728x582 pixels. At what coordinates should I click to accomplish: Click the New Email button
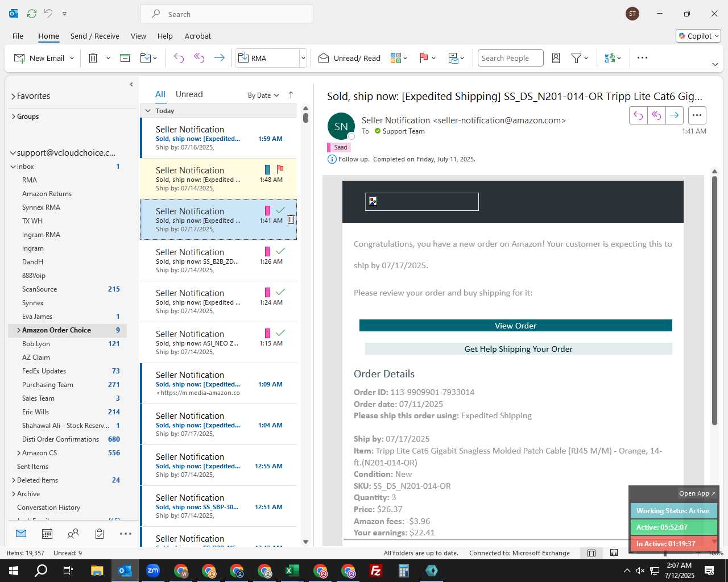[x=39, y=58]
